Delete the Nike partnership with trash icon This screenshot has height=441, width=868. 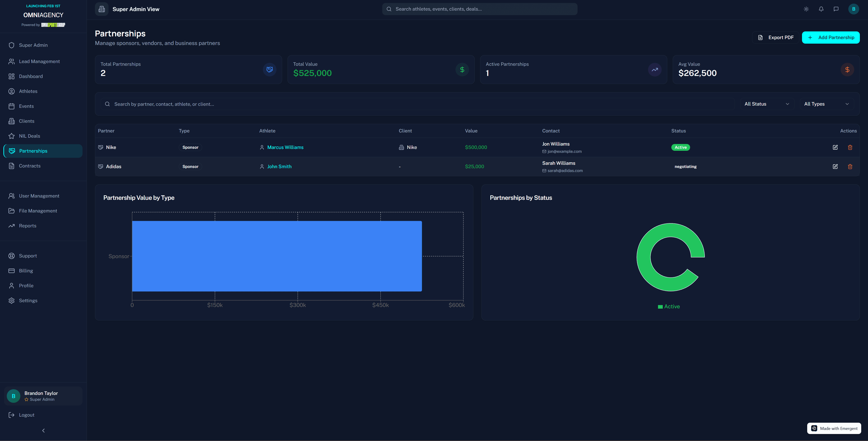[x=850, y=147]
